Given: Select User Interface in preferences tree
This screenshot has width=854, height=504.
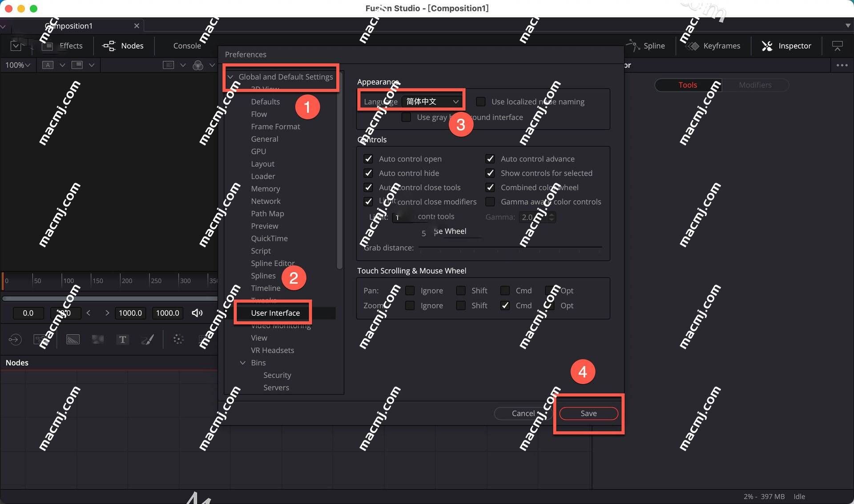Looking at the screenshot, I should click(275, 313).
